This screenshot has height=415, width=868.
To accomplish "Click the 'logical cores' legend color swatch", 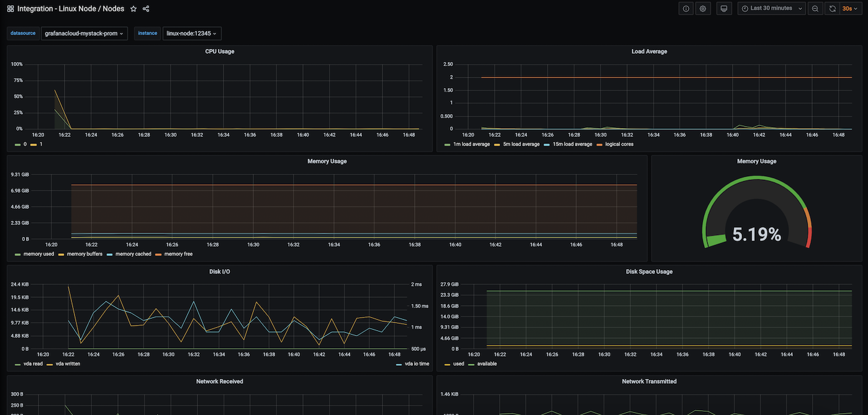I will (x=600, y=145).
